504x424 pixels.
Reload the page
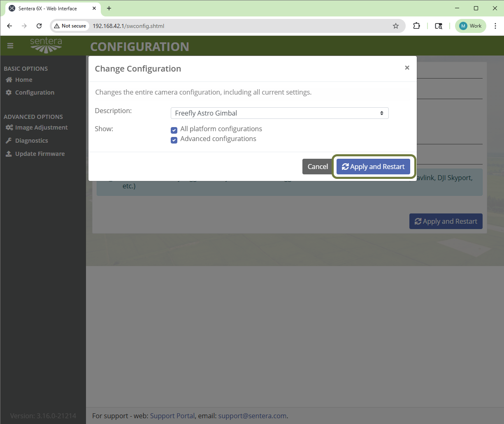click(39, 26)
